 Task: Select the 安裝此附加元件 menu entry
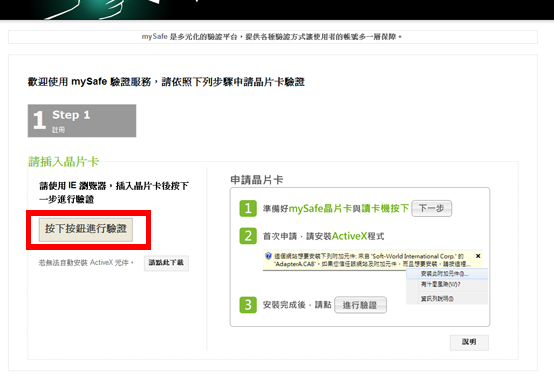(x=447, y=274)
